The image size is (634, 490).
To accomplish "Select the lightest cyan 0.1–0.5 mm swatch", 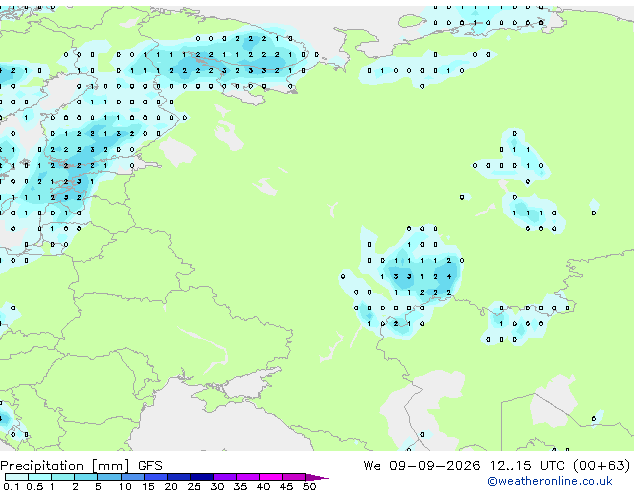I will (x=17, y=477).
